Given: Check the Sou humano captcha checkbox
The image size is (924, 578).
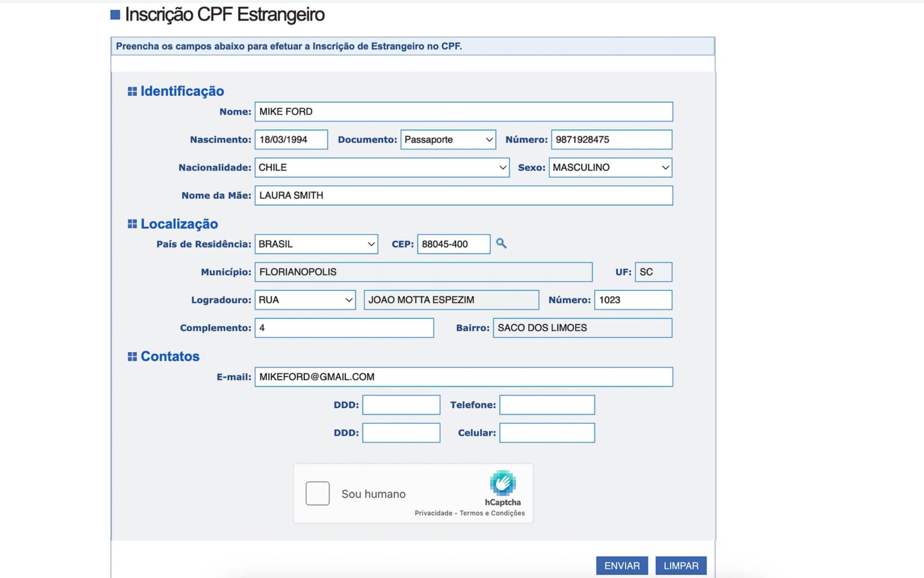Looking at the screenshot, I should pyautogui.click(x=318, y=493).
